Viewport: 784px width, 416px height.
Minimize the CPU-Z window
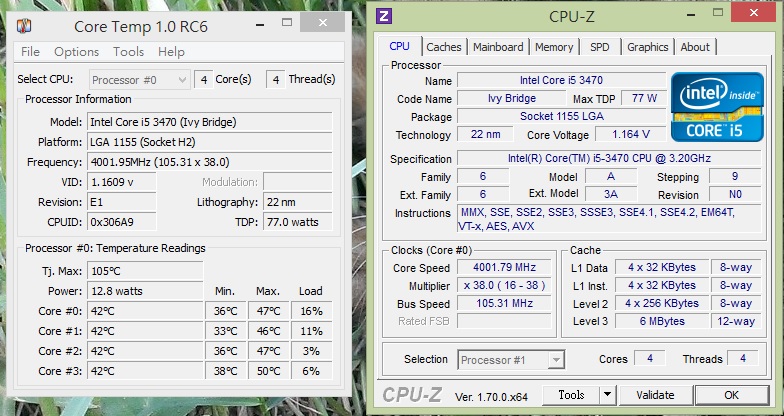click(x=690, y=13)
